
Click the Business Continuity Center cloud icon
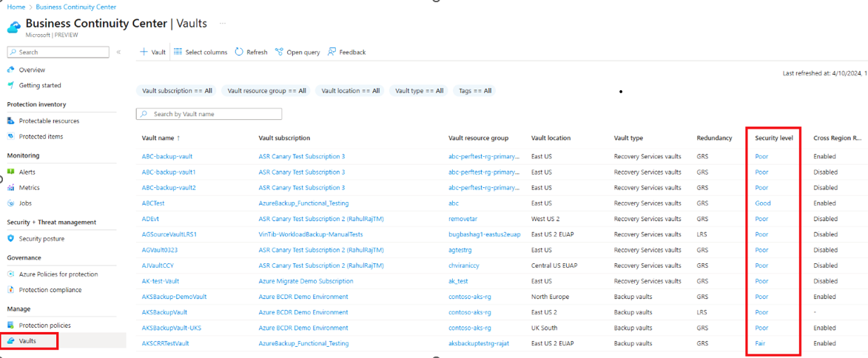14,27
